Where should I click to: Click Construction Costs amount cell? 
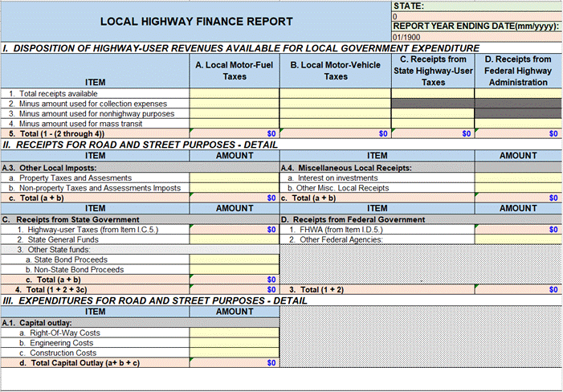pos(234,353)
